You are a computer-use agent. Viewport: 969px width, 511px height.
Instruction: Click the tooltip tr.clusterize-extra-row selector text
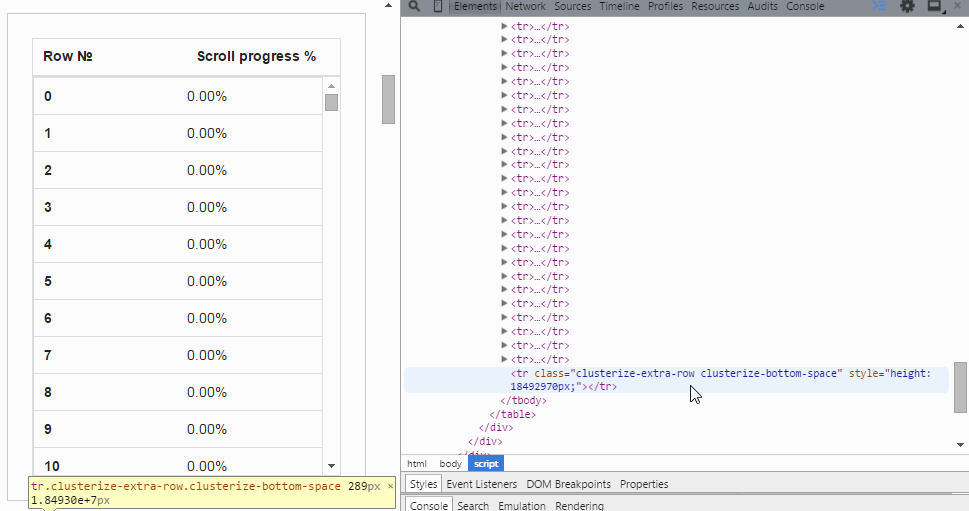click(185, 486)
